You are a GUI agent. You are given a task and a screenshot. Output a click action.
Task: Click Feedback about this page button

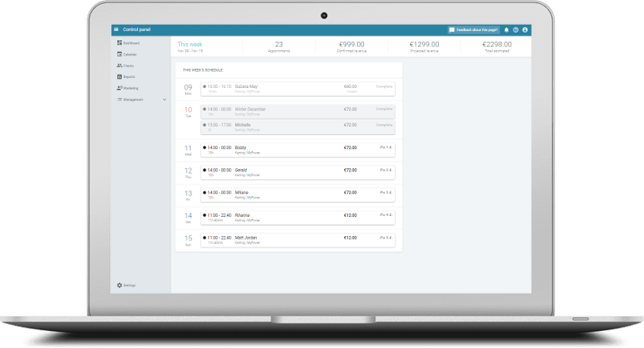pos(474,30)
